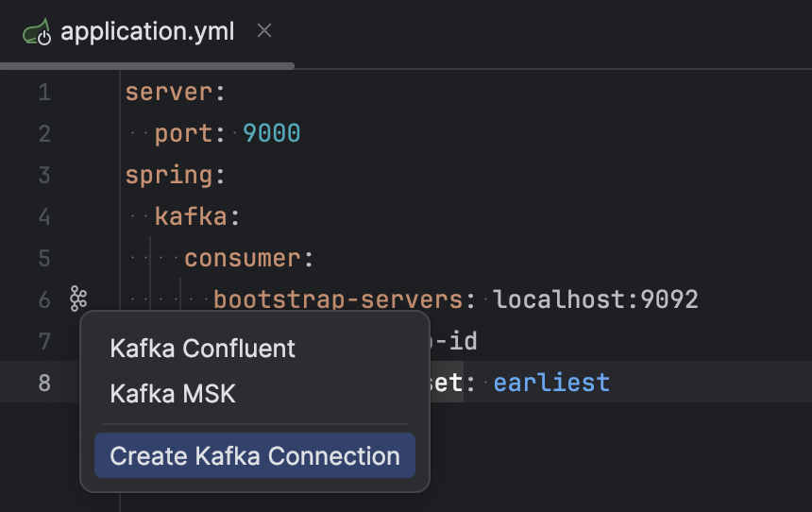Click the localhost:9092 value
The width and height of the screenshot is (812, 512).
(x=596, y=300)
